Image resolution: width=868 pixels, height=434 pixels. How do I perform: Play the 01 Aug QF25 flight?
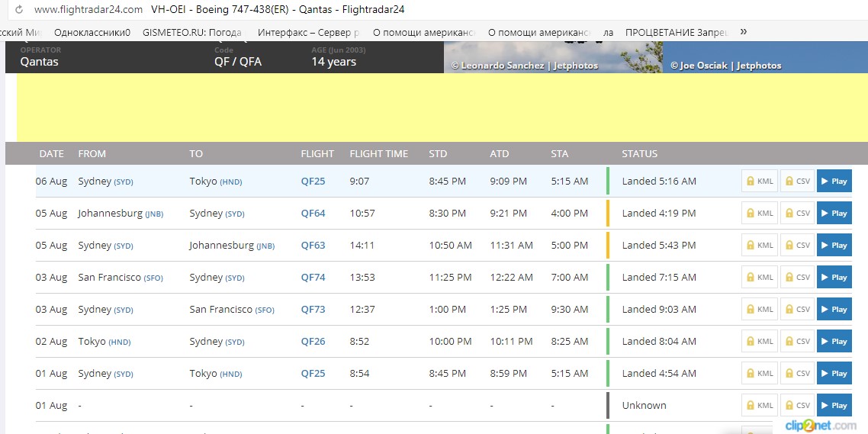834,374
